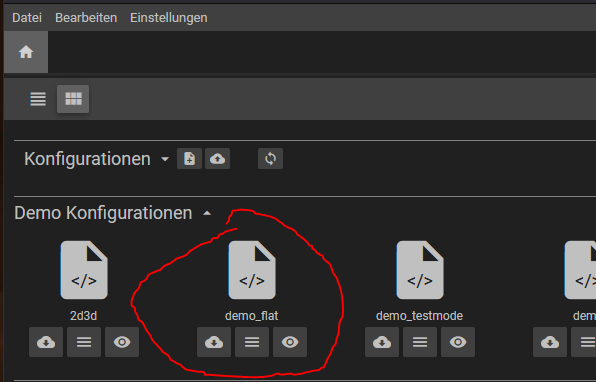The height and width of the screenshot is (382, 596).
Task: Switch to grid view layout
Action: pyautogui.click(x=73, y=99)
